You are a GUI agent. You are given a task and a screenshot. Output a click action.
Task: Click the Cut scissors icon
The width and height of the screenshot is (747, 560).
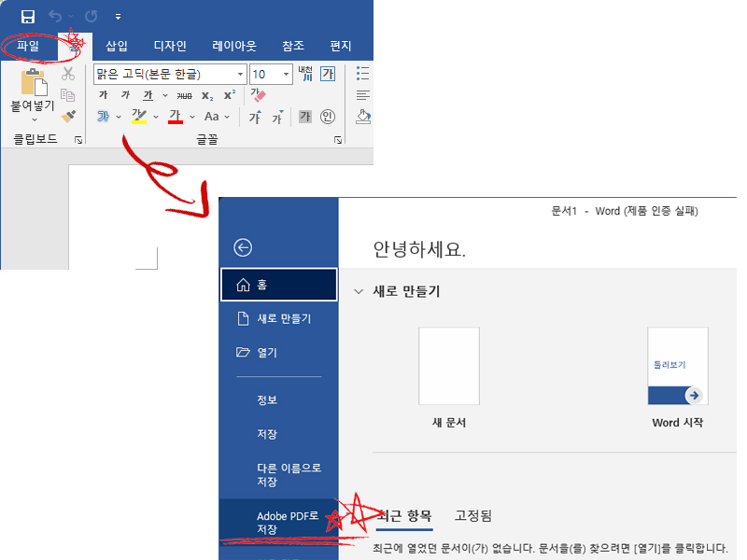point(68,74)
